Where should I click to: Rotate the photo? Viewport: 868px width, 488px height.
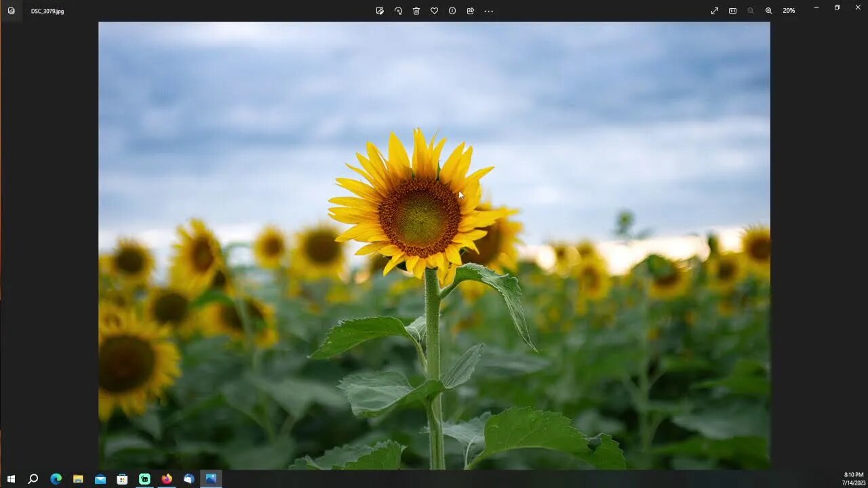398,11
